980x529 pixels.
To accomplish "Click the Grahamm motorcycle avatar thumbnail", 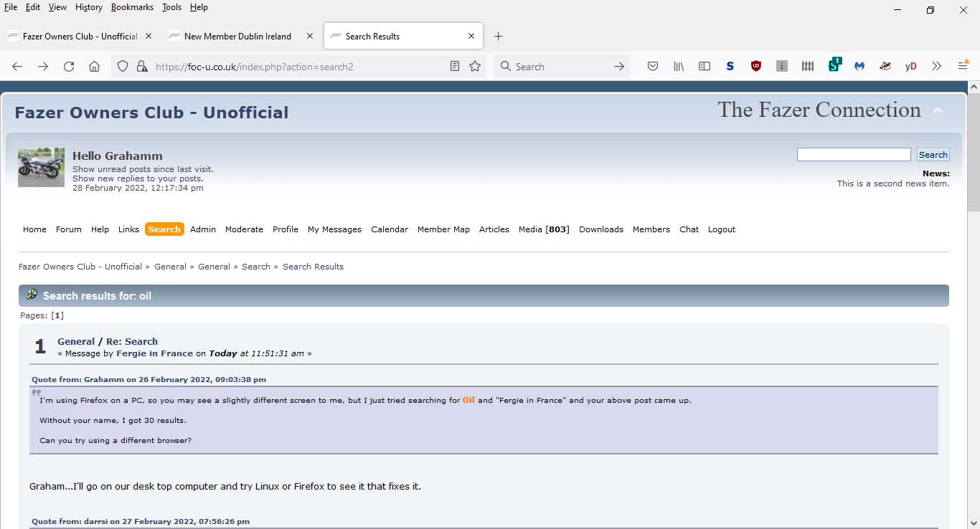I will coord(41,168).
